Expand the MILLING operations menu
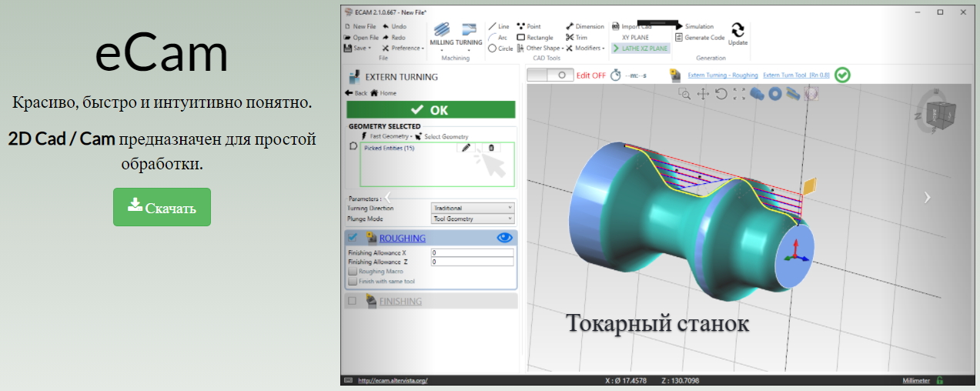980x391 pixels. pos(442,36)
